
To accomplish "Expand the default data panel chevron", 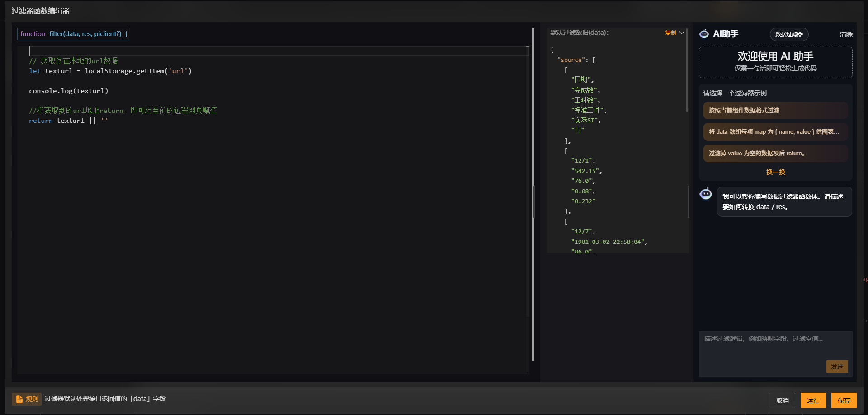I will click(682, 33).
